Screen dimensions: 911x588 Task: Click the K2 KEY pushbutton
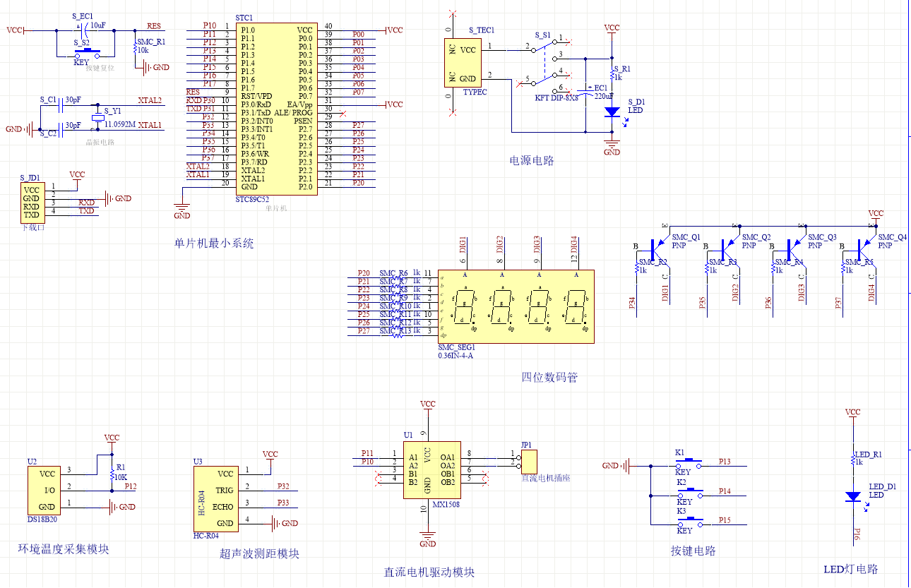point(689,492)
